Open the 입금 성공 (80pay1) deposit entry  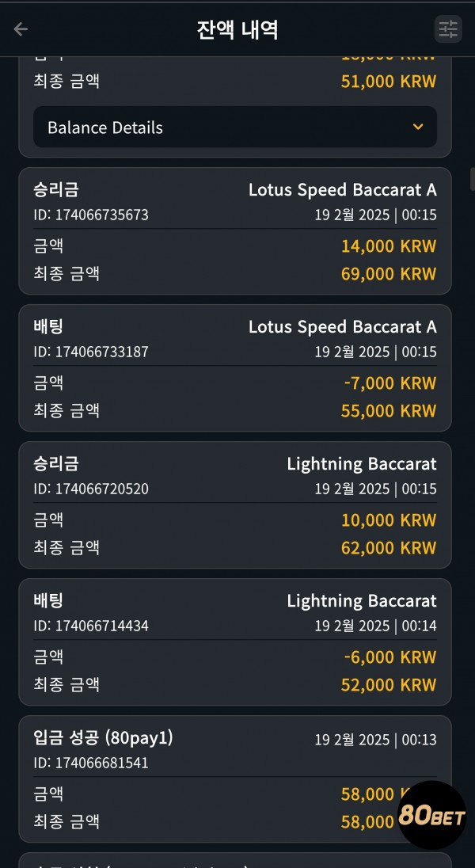(235, 779)
